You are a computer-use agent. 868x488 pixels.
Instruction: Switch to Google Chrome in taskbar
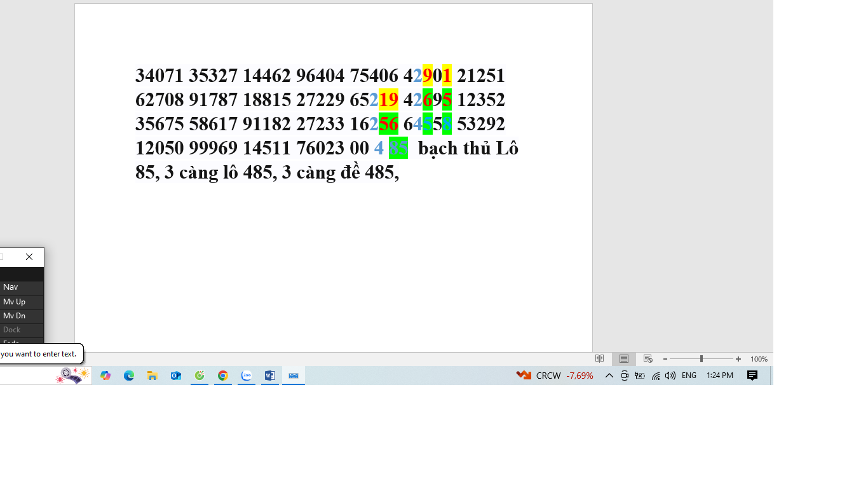pos(223,376)
